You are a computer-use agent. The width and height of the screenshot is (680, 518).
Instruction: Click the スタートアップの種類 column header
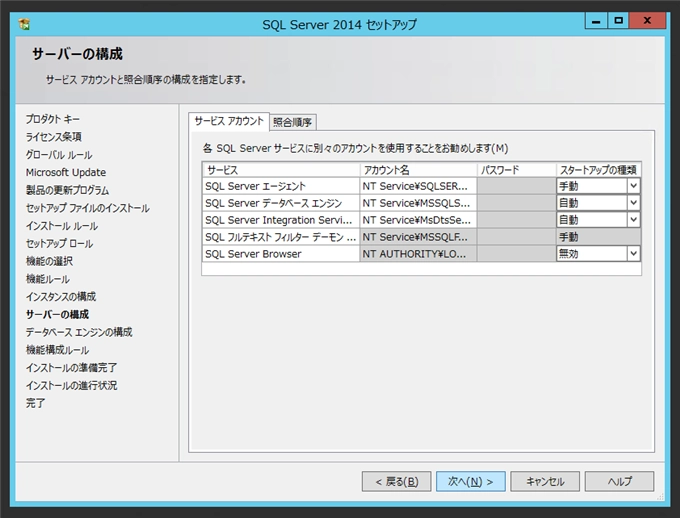598,170
